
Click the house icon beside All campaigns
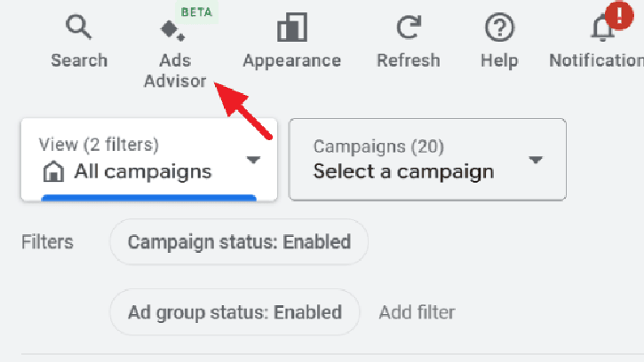click(53, 171)
